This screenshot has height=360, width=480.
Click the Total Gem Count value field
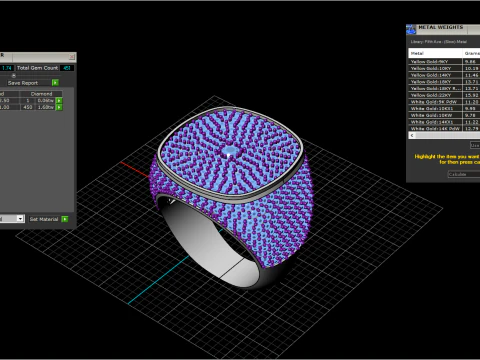point(67,68)
